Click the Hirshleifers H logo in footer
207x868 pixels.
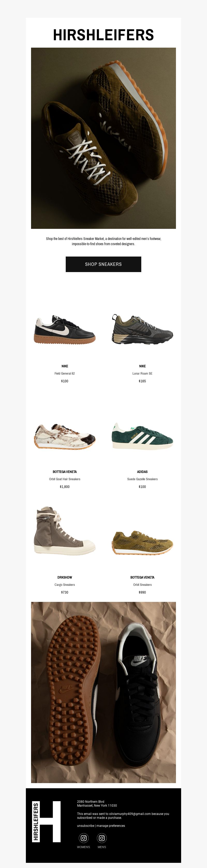click(x=47, y=821)
